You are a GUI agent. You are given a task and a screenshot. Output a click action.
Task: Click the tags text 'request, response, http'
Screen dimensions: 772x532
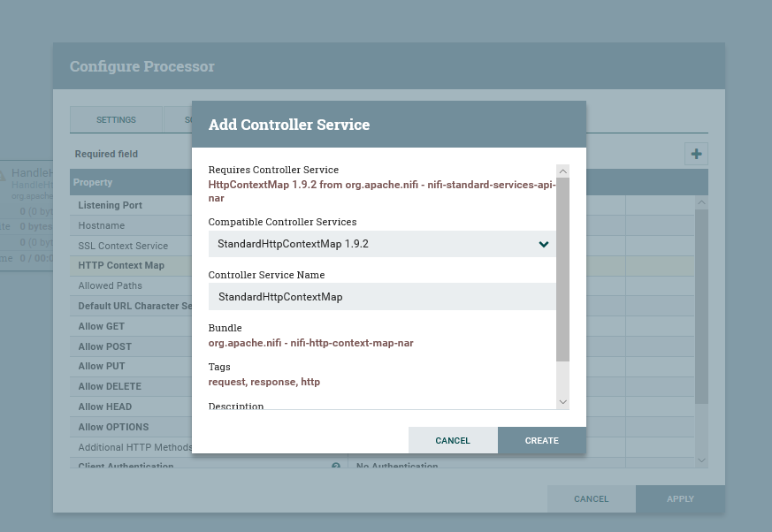[x=264, y=382]
